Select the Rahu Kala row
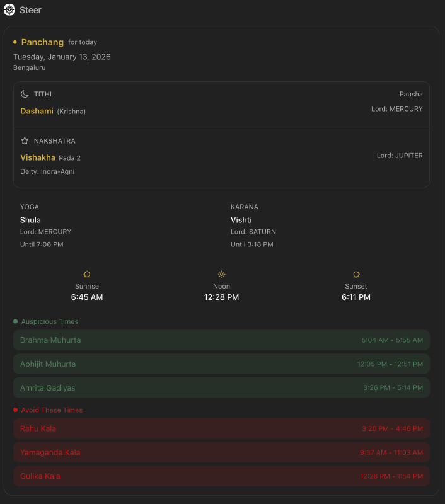The width and height of the screenshot is (445, 504). point(221,429)
